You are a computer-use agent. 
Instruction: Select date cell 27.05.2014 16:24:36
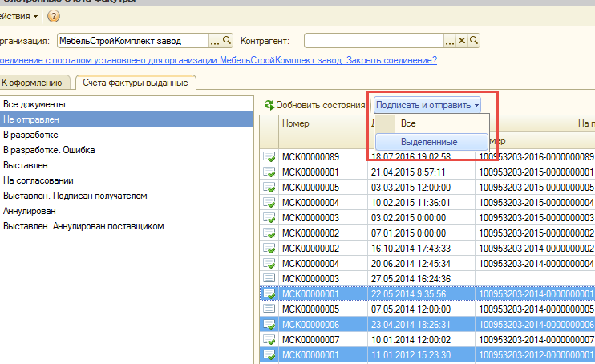(421, 278)
